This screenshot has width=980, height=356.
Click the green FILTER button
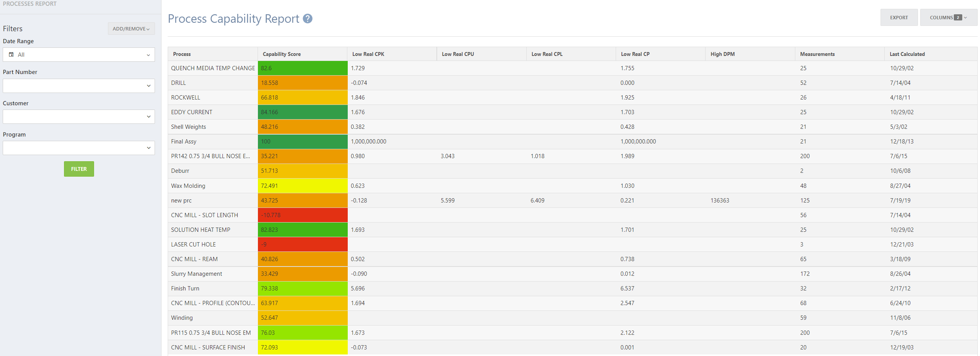(x=79, y=169)
